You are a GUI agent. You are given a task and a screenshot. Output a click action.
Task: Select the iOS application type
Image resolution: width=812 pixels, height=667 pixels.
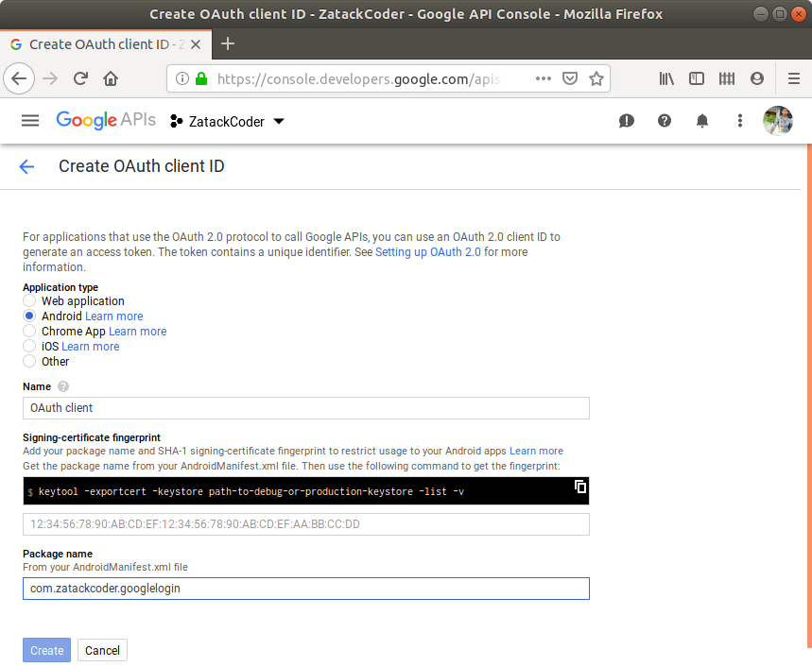(27, 346)
